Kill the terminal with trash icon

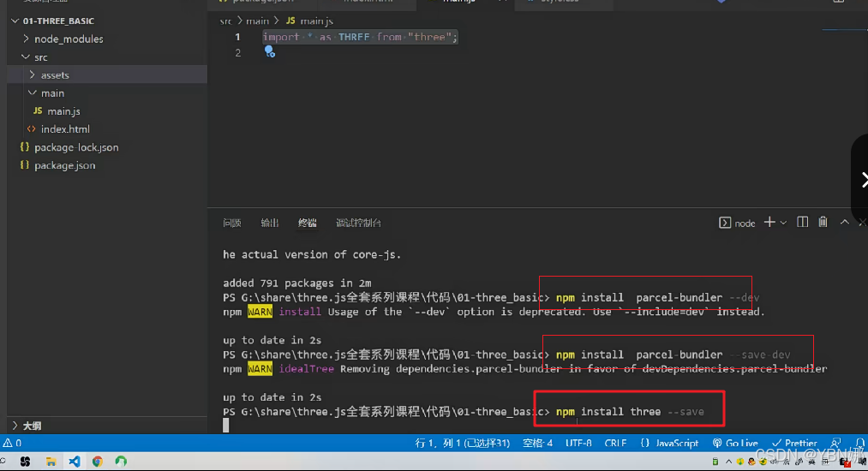(x=823, y=222)
